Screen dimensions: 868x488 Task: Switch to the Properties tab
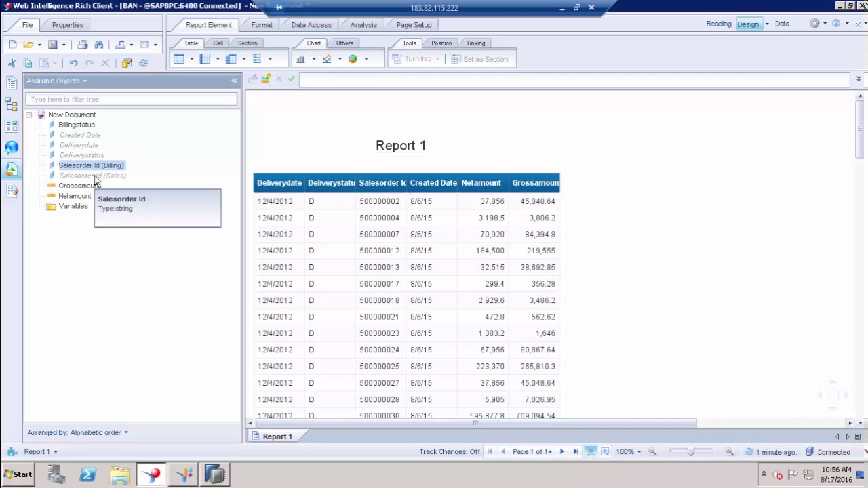coord(68,25)
